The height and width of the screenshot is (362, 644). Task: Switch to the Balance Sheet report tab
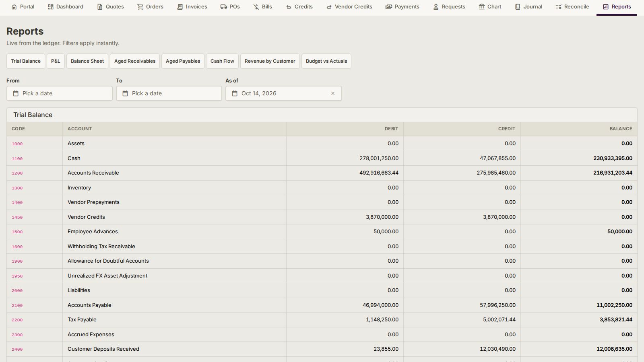coord(87,61)
